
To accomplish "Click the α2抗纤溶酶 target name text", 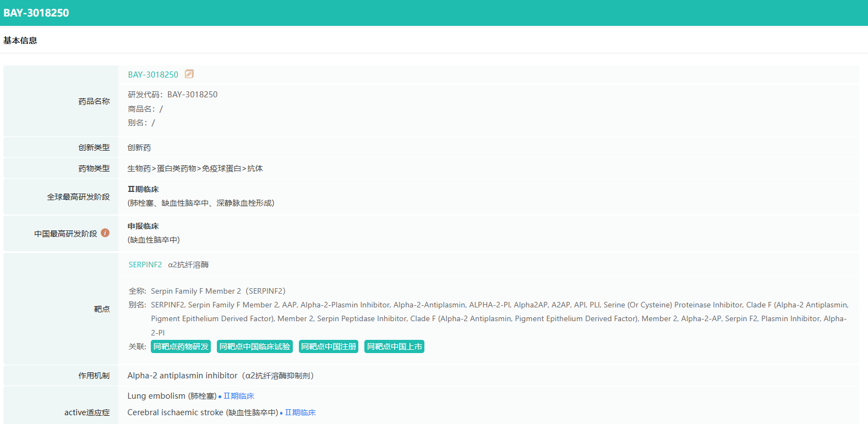I will point(188,265).
